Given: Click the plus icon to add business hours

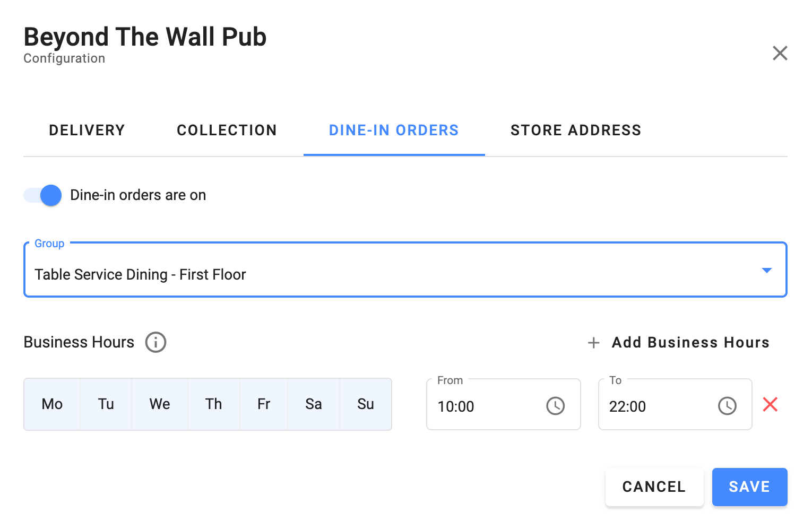Looking at the screenshot, I should pyautogui.click(x=593, y=343).
